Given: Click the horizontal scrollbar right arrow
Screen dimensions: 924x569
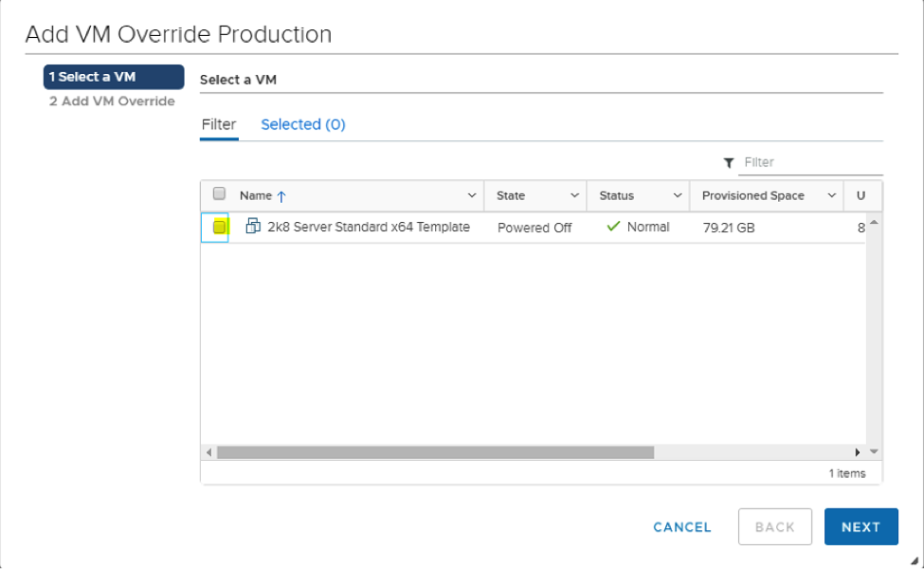Looking at the screenshot, I should 858,452.
